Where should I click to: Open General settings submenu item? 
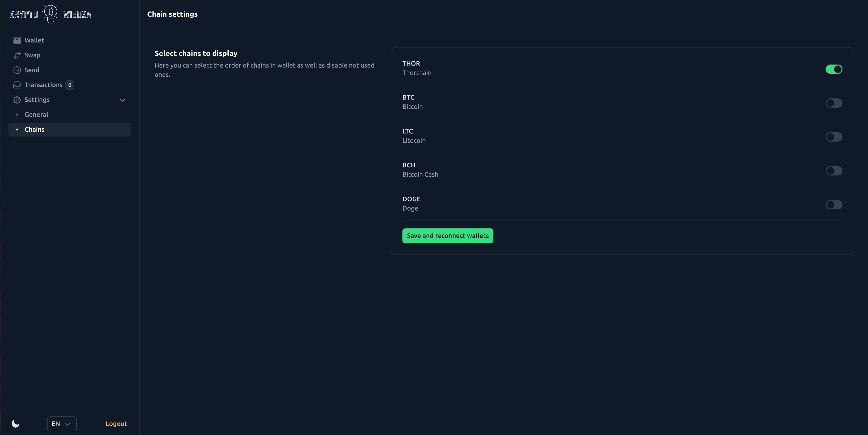pos(36,115)
